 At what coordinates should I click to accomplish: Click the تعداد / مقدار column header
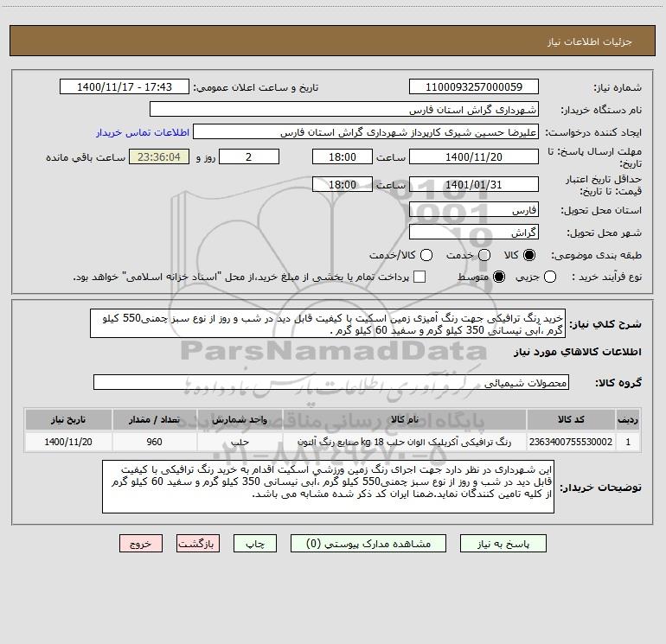(x=154, y=419)
